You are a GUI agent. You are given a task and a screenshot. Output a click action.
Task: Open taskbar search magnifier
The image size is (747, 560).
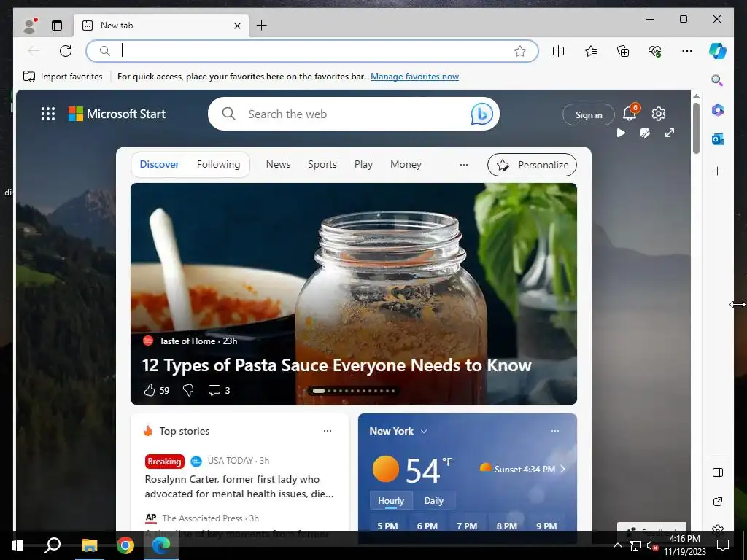pos(53,545)
